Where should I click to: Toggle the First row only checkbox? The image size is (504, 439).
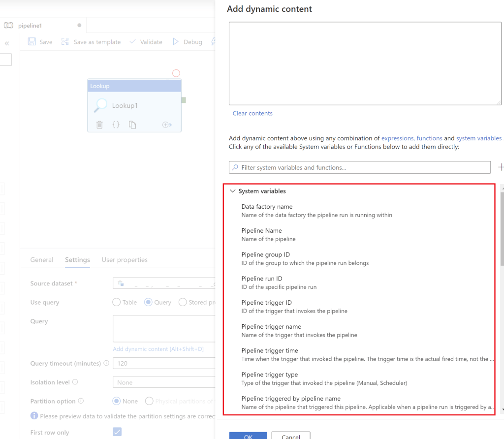pyautogui.click(x=117, y=432)
